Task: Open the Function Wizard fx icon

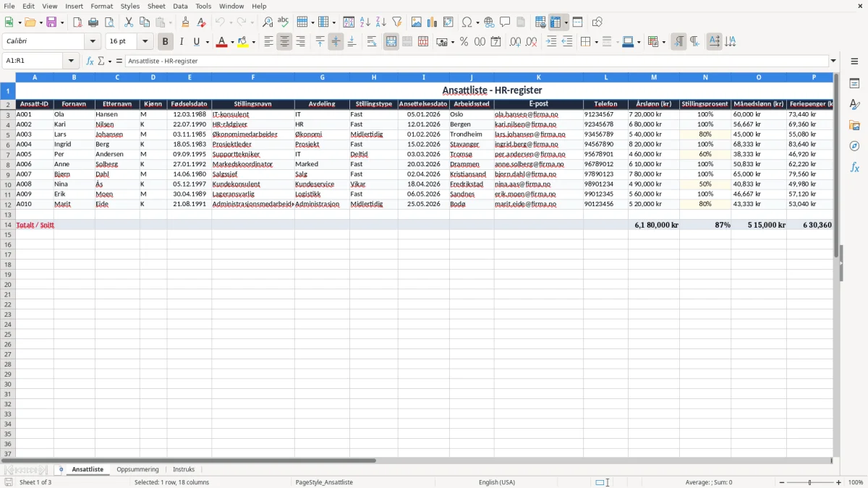Action: pyautogui.click(x=90, y=61)
